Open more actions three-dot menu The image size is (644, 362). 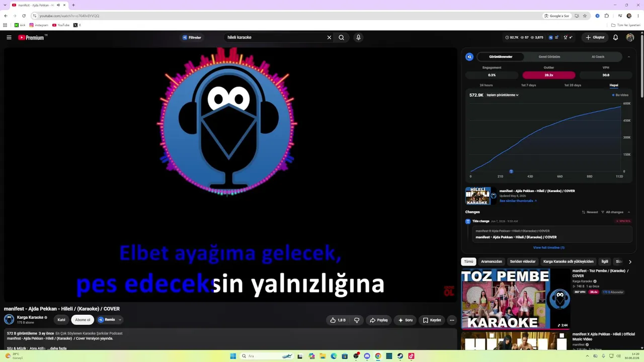point(452,320)
